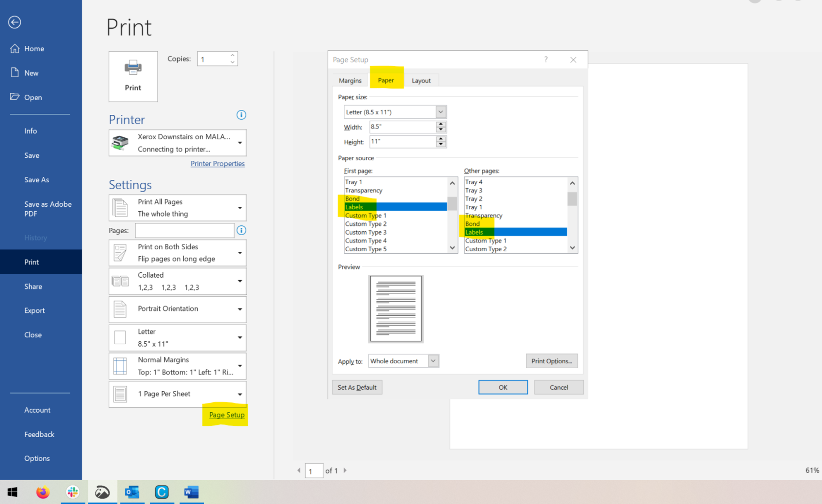Open the Windows Start menu
The image size is (822, 504).
[13, 492]
